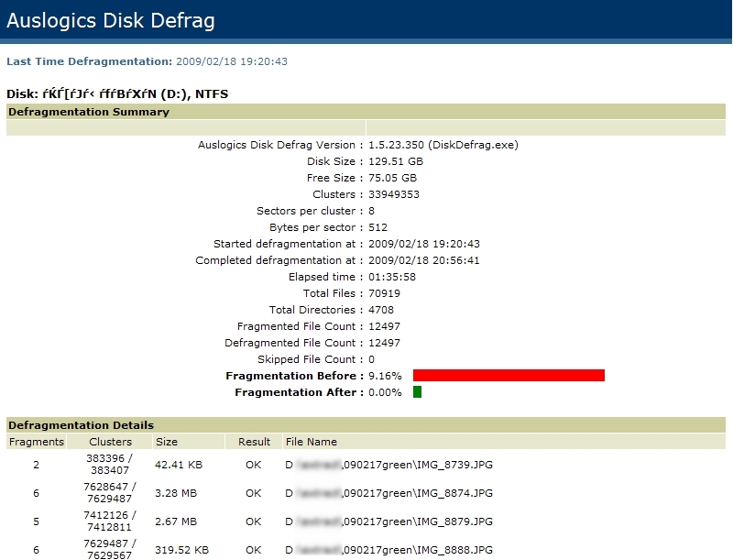This screenshot has width=733, height=560.
Task: Click fragments count '5' in IMG_8879.JPG row
Action: (x=36, y=522)
